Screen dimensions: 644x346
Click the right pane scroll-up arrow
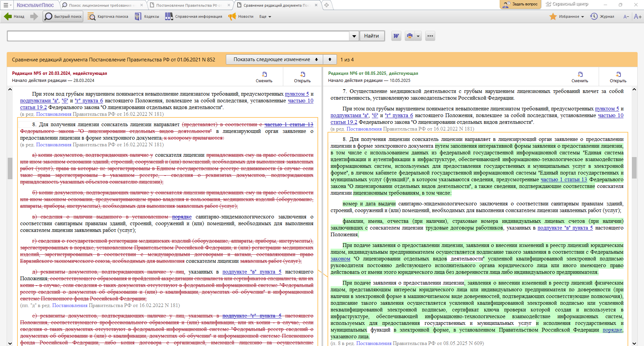(634, 89)
